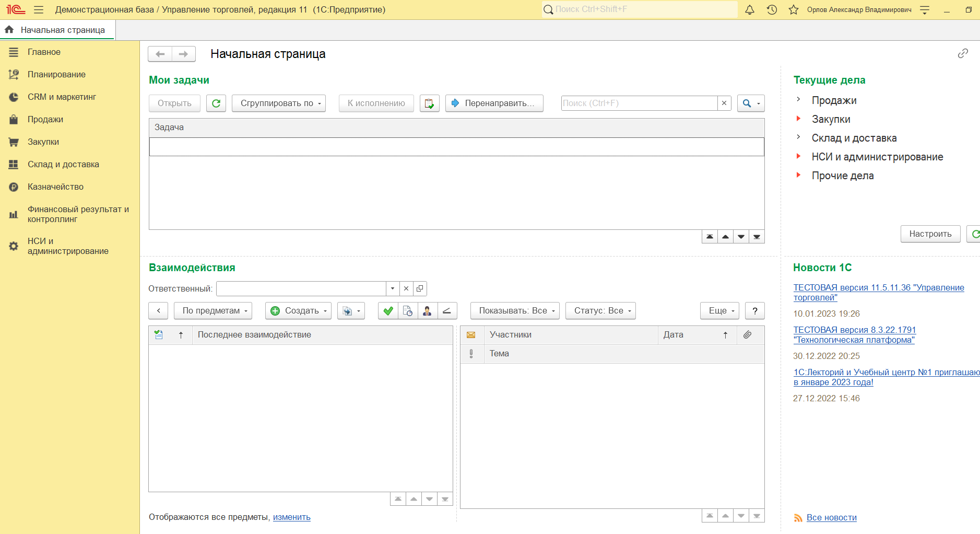980x534 pixels.
Task: Click the notifications bell icon
Action: pyautogui.click(x=749, y=10)
